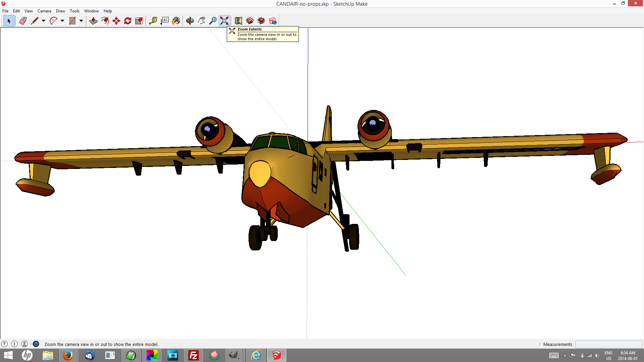Open the Window menu
644x362 pixels.
pos(92,11)
